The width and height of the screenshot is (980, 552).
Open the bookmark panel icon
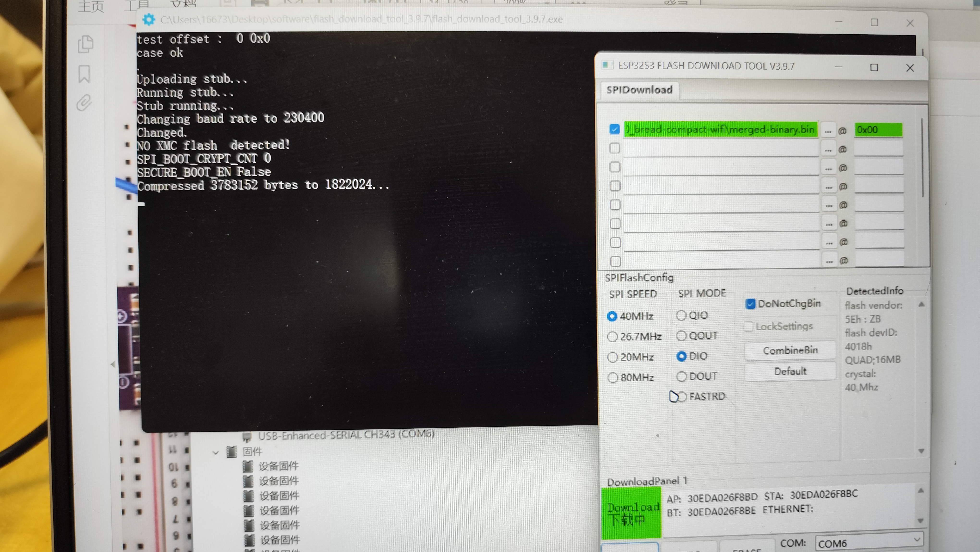(x=85, y=74)
